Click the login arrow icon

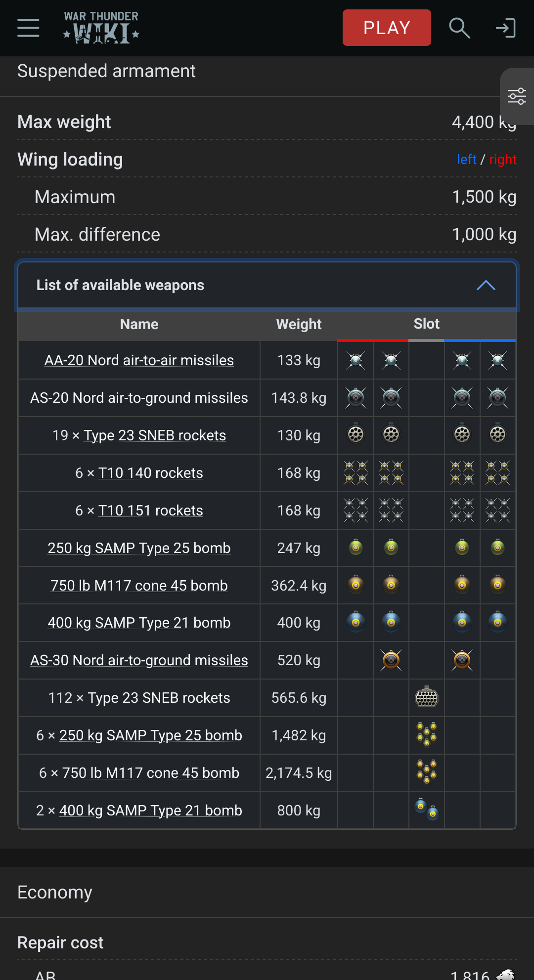coord(505,28)
